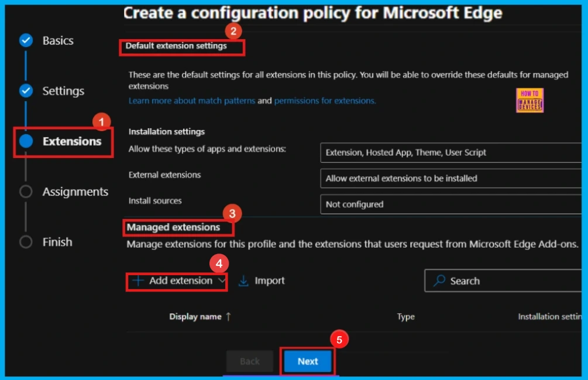Open permissions for extensions link
Viewport: 588px width, 380px height.
pyautogui.click(x=325, y=101)
